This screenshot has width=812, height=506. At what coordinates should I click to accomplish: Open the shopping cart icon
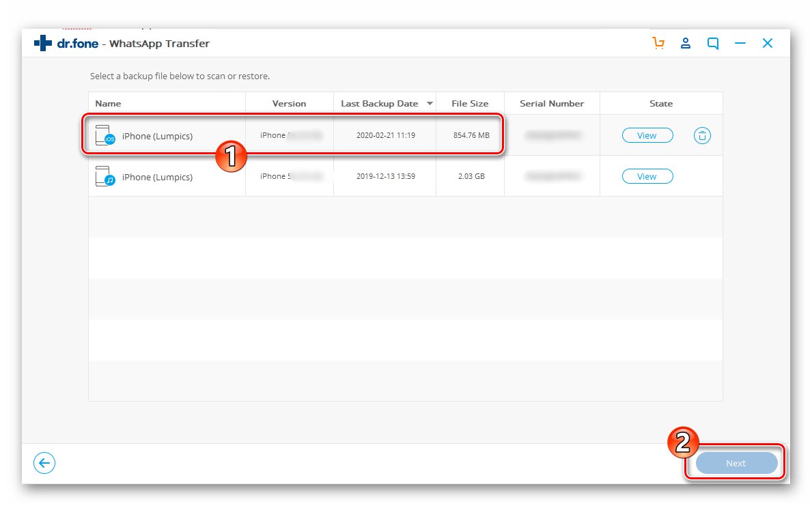pos(658,43)
